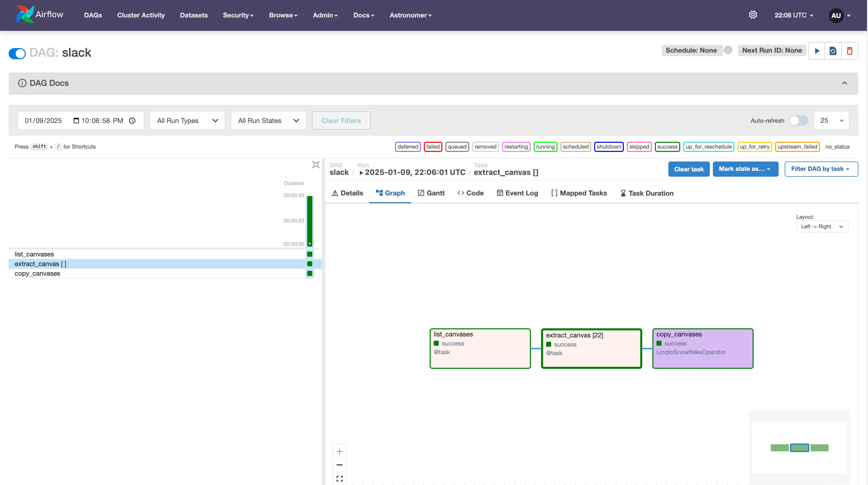This screenshot has width=868, height=485.
Task: Switch to the Mapped Tasks tab
Action: click(x=579, y=193)
